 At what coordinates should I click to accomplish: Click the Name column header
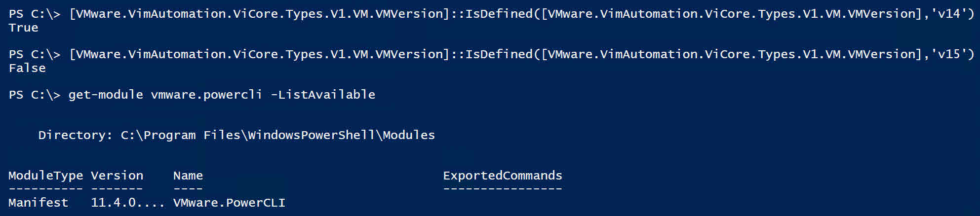tap(188, 176)
